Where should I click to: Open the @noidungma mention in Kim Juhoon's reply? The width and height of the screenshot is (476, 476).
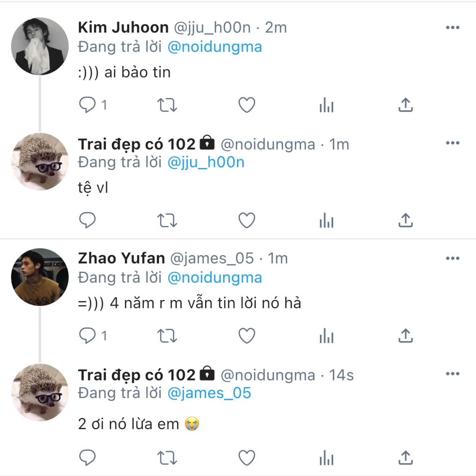[x=215, y=47]
